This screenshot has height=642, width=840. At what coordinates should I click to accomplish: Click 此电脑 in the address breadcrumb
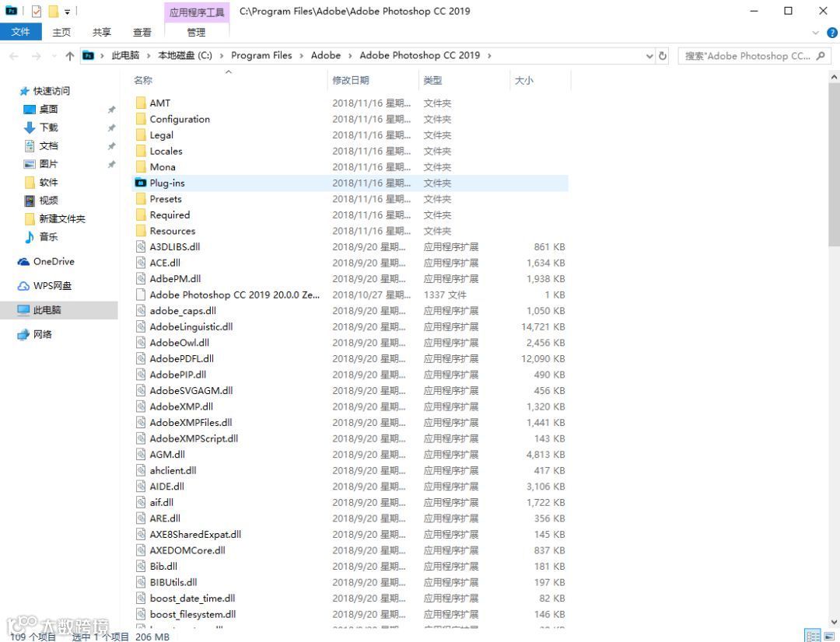coord(125,55)
